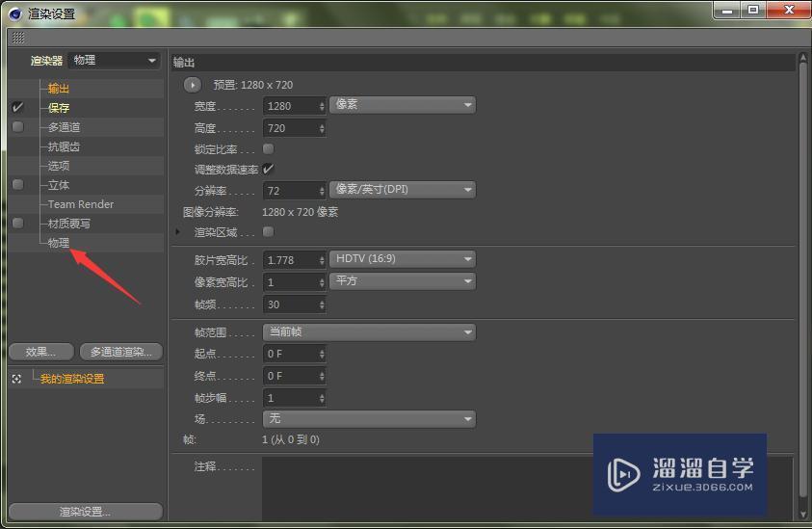Select Team Render in the settings list
Image resolution: width=812 pixels, height=529 pixels.
click(x=80, y=204)
